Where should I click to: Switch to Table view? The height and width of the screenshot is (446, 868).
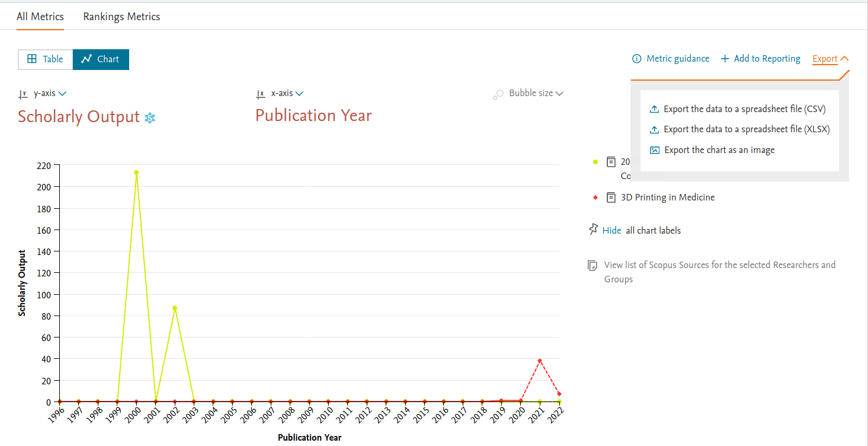click(46, 59)
